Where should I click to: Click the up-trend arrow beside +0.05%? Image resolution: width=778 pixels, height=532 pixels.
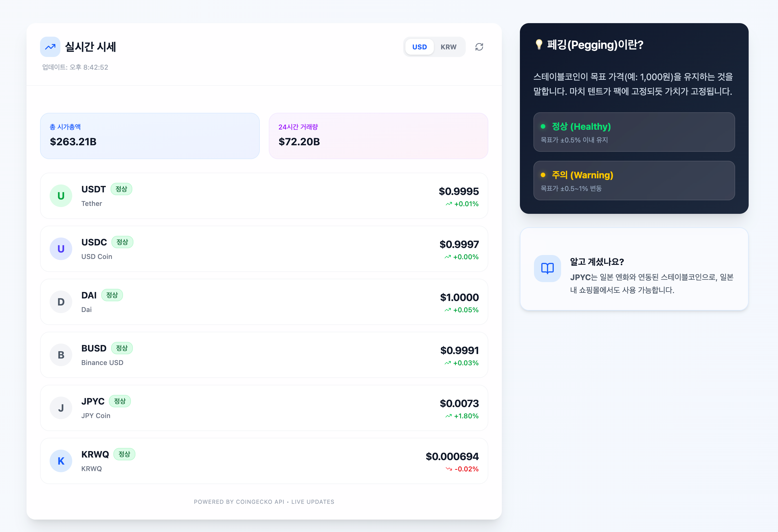[x=448, y=310]
